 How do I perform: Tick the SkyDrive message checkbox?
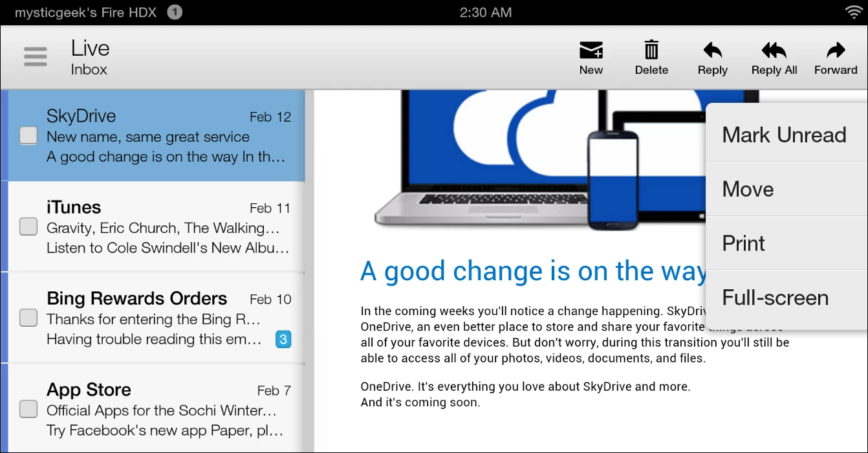[x=28, y=135]
